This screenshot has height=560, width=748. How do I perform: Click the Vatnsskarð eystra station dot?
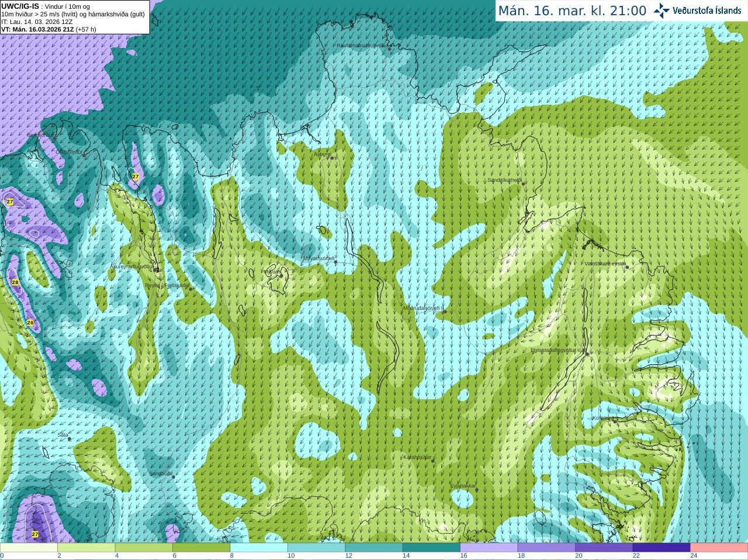click(x=626, y=267)
